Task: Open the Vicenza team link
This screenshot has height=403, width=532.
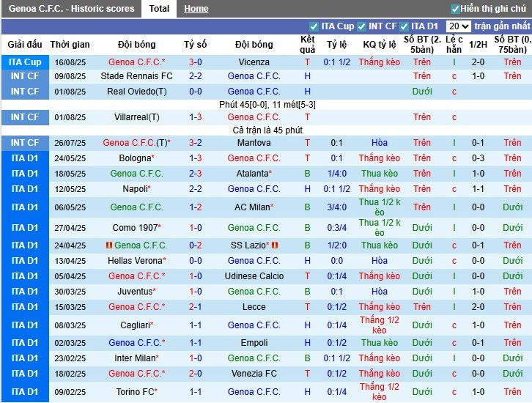Action: [254, 62]
